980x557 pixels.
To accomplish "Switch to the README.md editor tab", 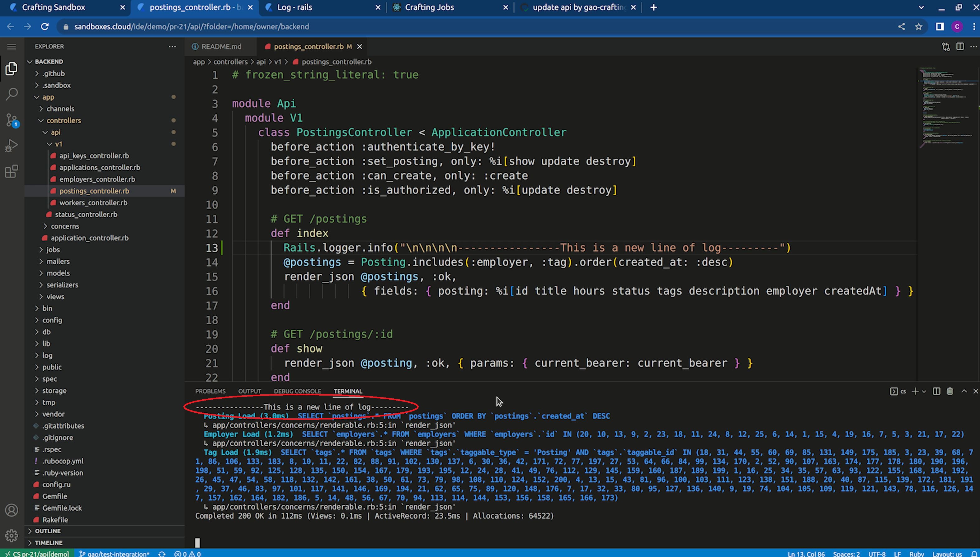I will point(221,47).
